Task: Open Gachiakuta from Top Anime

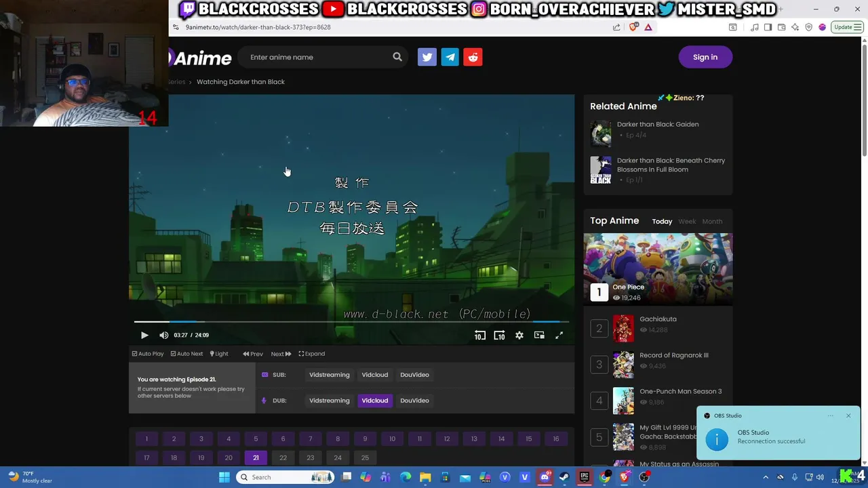Action: pos(658,319)
